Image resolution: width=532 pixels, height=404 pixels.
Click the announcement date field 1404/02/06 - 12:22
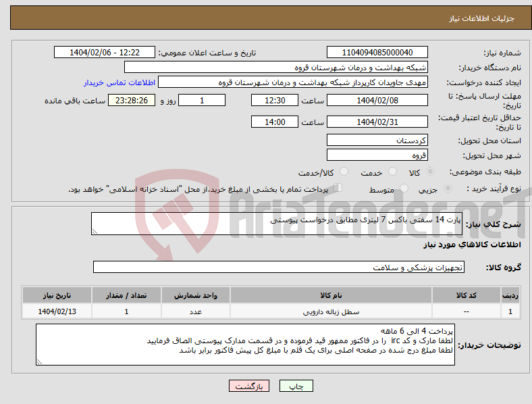105,53
